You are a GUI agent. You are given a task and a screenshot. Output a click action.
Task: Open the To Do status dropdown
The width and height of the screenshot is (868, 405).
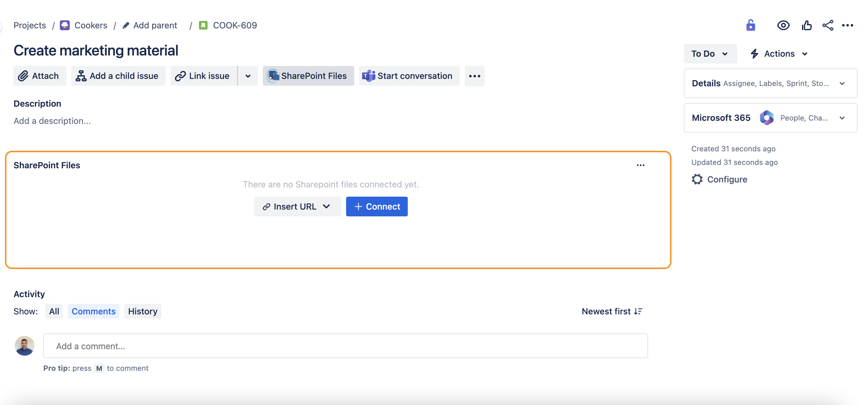click(x=710, y=54)
